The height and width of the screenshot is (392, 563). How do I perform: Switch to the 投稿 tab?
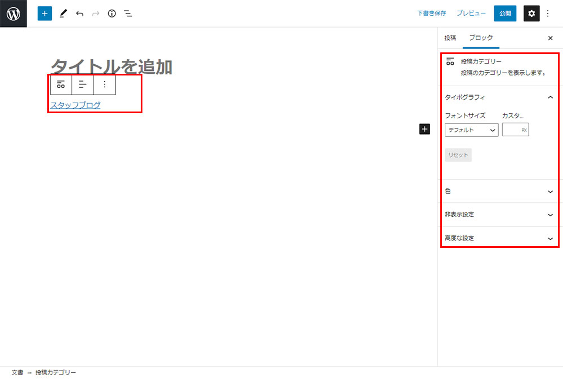pos(450,38)
